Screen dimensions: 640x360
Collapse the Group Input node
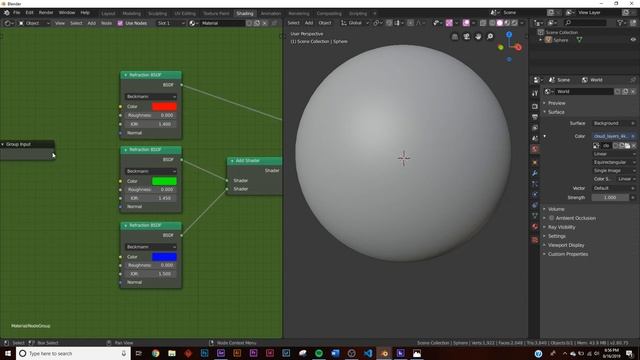(2, 144)
